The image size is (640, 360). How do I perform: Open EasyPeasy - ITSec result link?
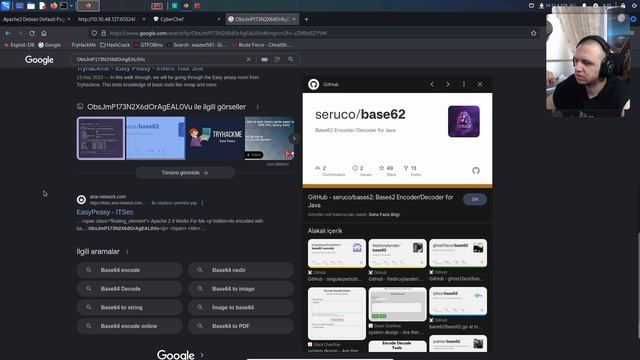(105, 212)
